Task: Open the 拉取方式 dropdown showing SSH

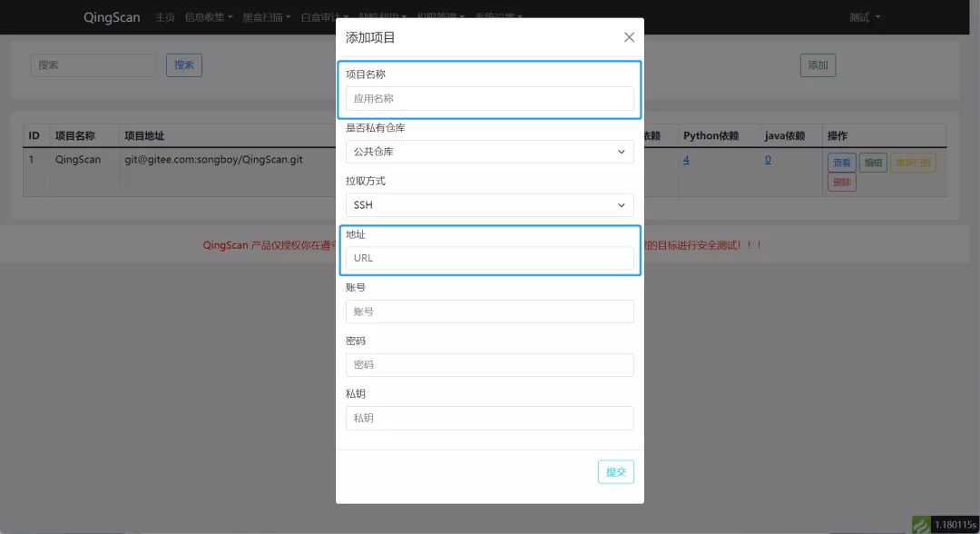Action: [x=489, y=204]
